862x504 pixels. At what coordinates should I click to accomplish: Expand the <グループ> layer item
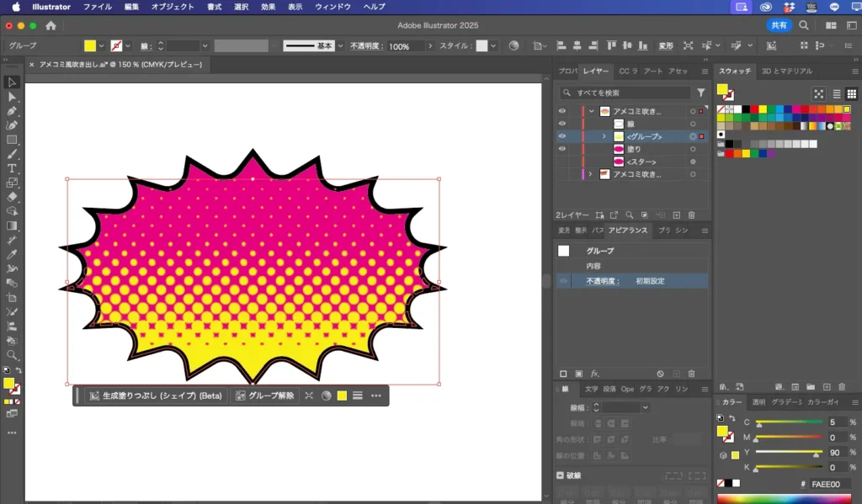[604, 136]
